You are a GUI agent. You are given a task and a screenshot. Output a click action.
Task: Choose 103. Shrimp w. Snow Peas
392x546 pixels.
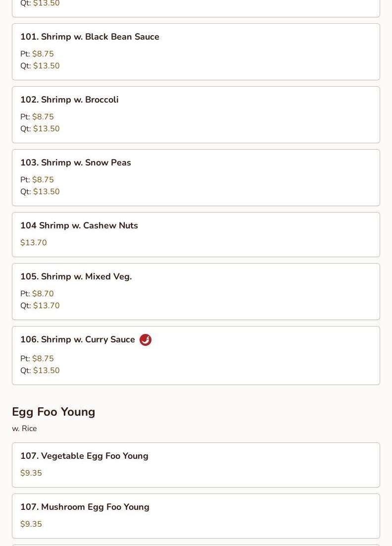tap(196, 177)
